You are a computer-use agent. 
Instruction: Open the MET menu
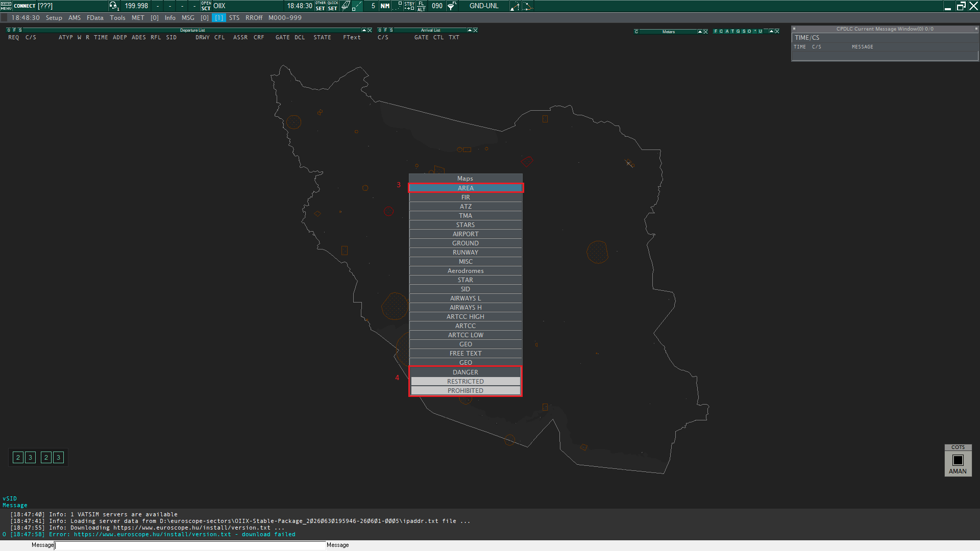[138, 18]
